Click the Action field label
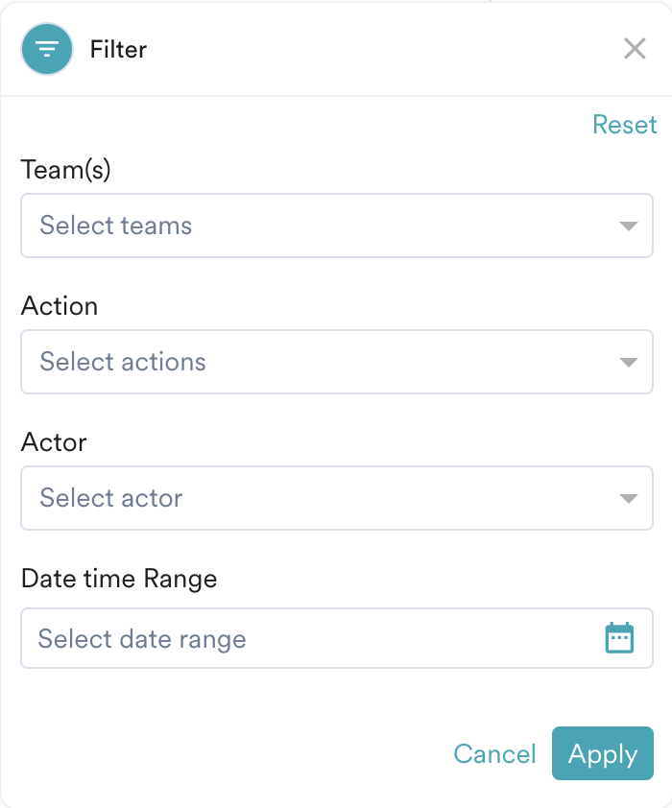672x808 pixels. [60, 306]
